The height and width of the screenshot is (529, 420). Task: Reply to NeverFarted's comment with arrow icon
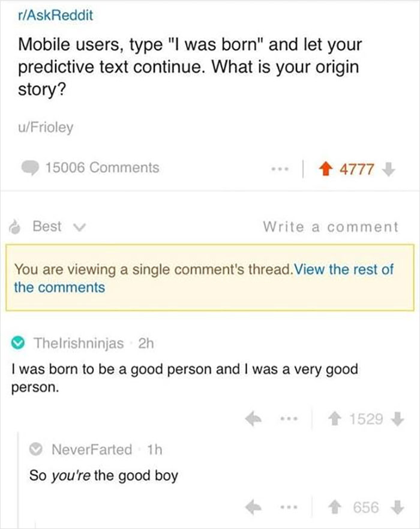point(254,507)
